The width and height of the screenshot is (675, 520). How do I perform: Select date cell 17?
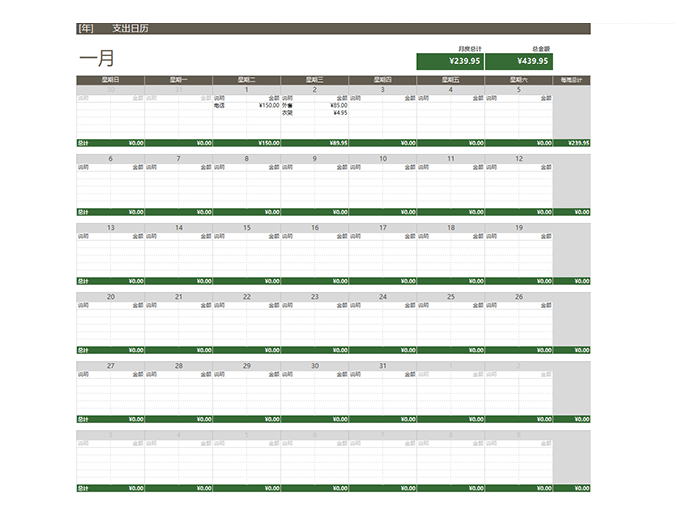pyautogui.click(x=383, y=228)
